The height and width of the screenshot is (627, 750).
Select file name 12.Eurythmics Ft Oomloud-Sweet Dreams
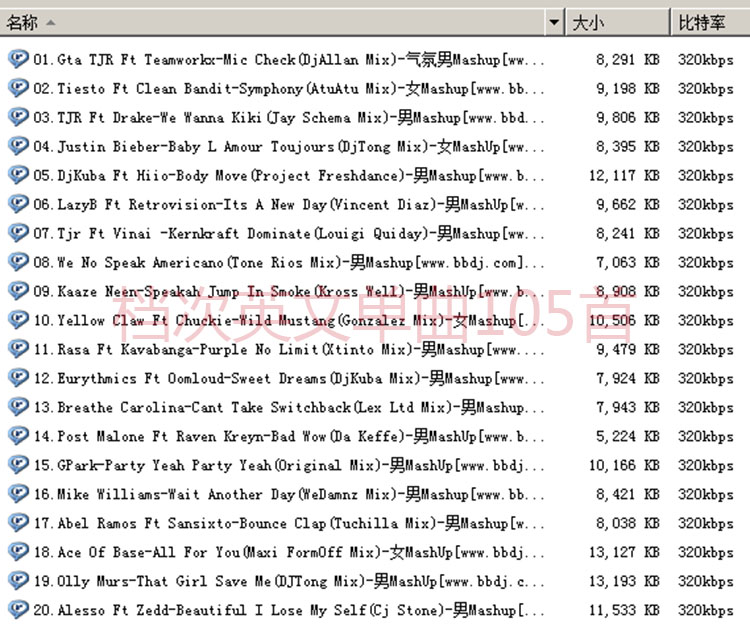pos(288,378)
